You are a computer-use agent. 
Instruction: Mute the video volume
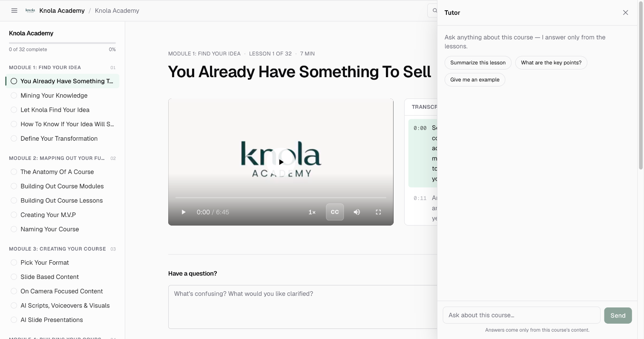tap(357, 212)
